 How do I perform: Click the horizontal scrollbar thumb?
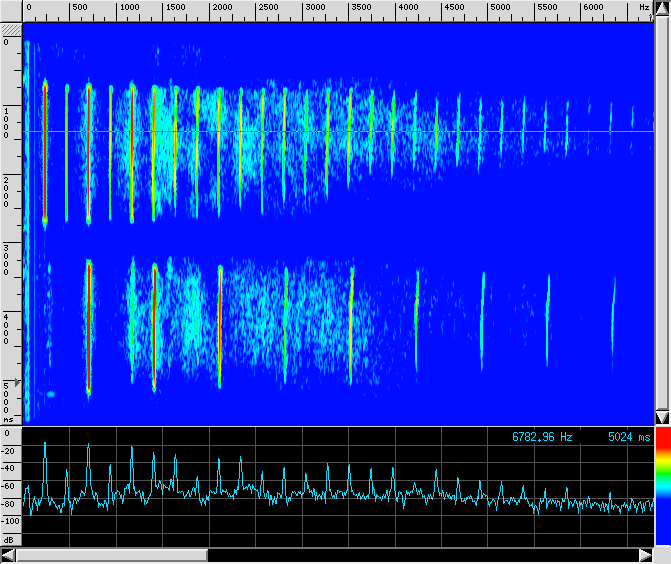[x=111, y=555]
